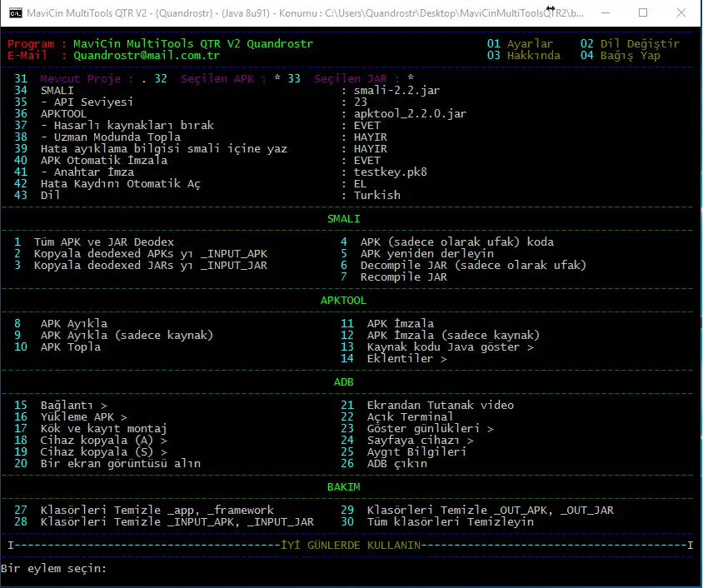The width and height of the screenshot is (703, 588).
Task: Select menu option 04 Bağış Yap
Action: [x=620, y=56]
